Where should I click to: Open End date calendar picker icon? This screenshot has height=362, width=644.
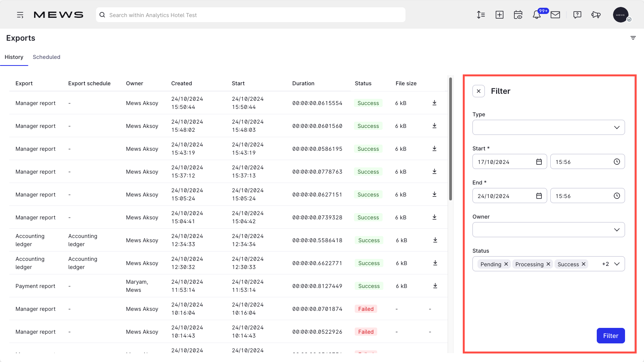coord(539,196)
